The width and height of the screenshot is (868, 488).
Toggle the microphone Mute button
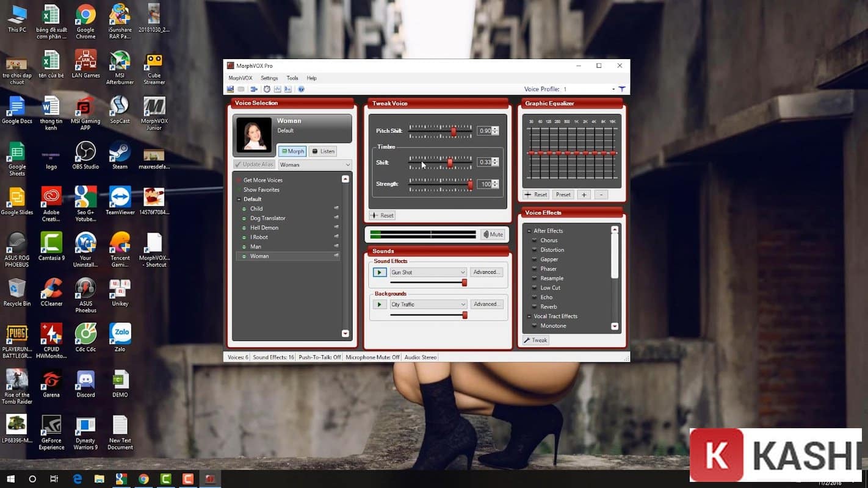pos(493,234)
